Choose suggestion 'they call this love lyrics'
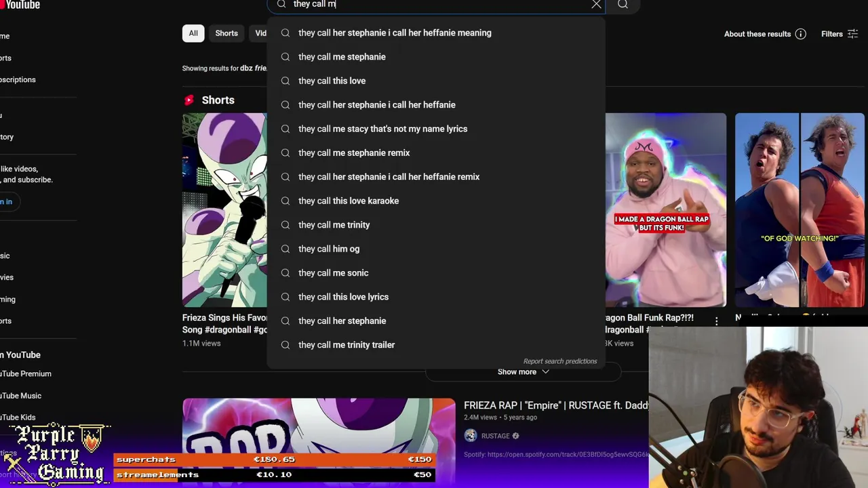 (x=436, y=297)
